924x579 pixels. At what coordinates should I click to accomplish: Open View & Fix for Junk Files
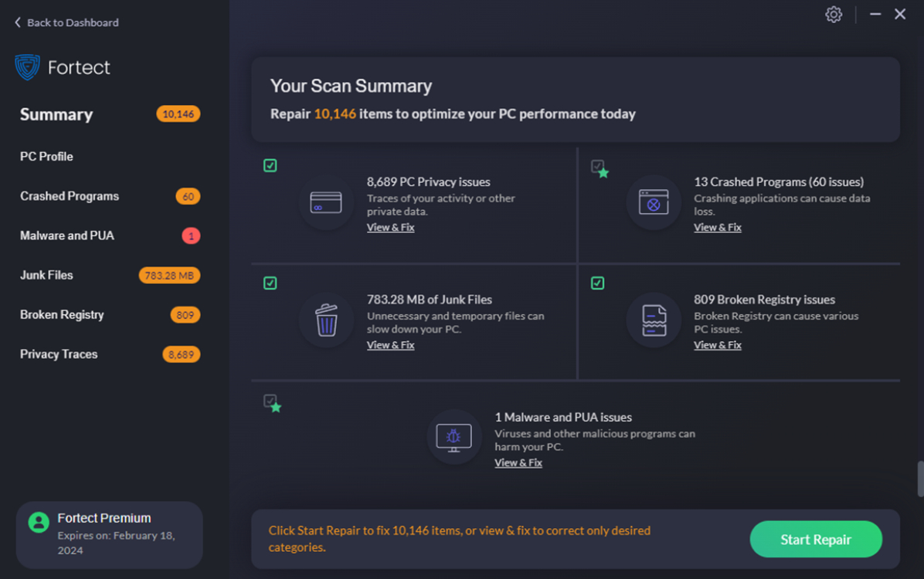pyautogui.click(x=390, y=344)
